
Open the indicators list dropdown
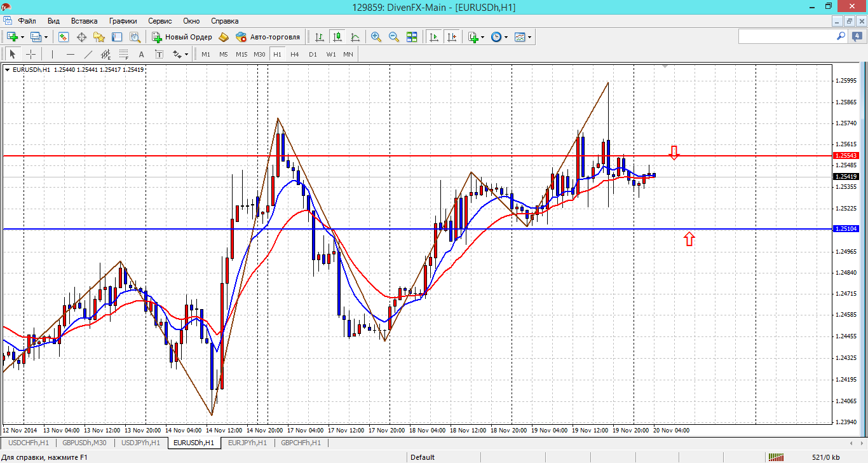tap(483, 37)
